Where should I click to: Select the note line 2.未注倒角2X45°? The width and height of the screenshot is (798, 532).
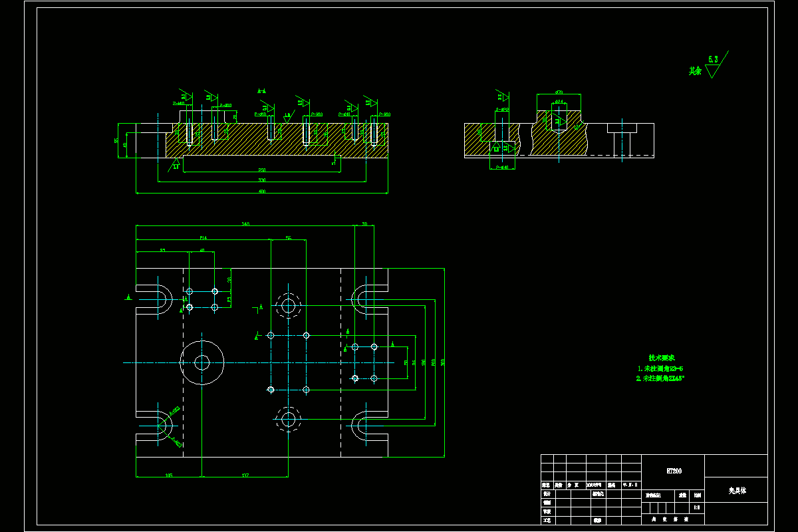tap(660, 378)
